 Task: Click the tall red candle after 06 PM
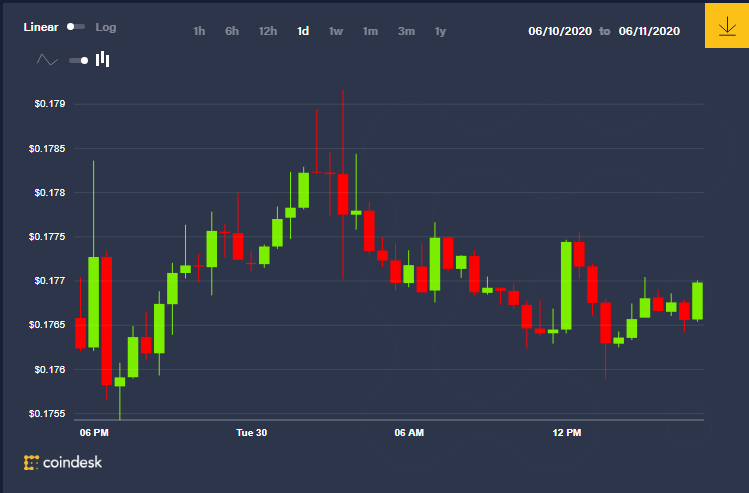click(107, 321)
